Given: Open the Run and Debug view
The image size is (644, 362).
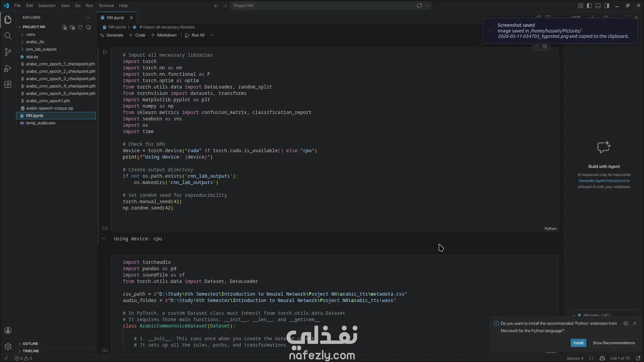Looking at the screenshot, I should tap(8, 68).
